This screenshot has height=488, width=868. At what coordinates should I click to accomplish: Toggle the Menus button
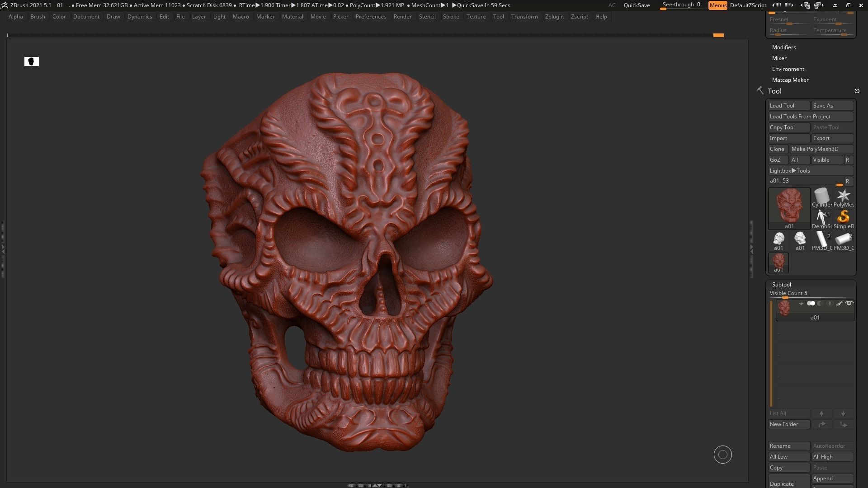pyautogui.click(x=717, y=5)
